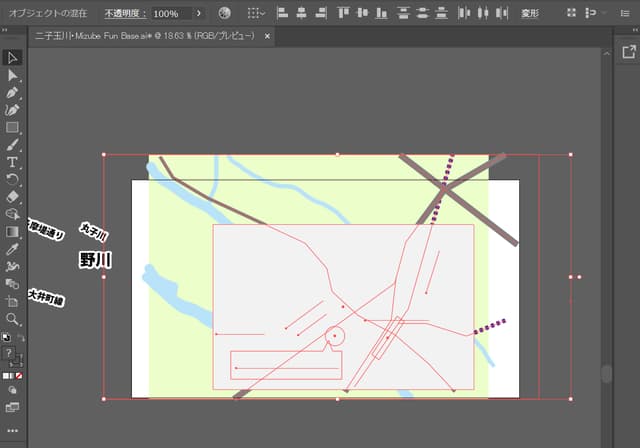Open Recolor Artwork color wheel
The image size is (640, 448).
coord(224,13)
